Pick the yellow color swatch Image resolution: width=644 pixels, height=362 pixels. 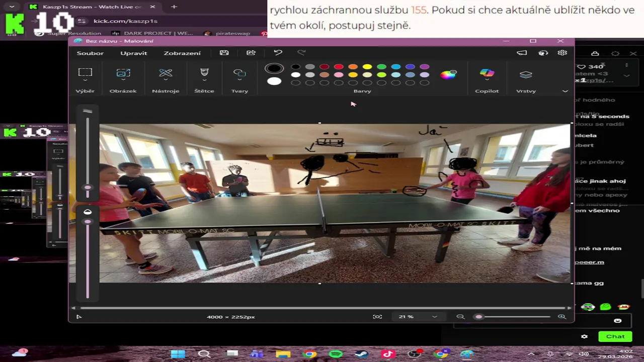pyautogui.click(x=367, y=67)
